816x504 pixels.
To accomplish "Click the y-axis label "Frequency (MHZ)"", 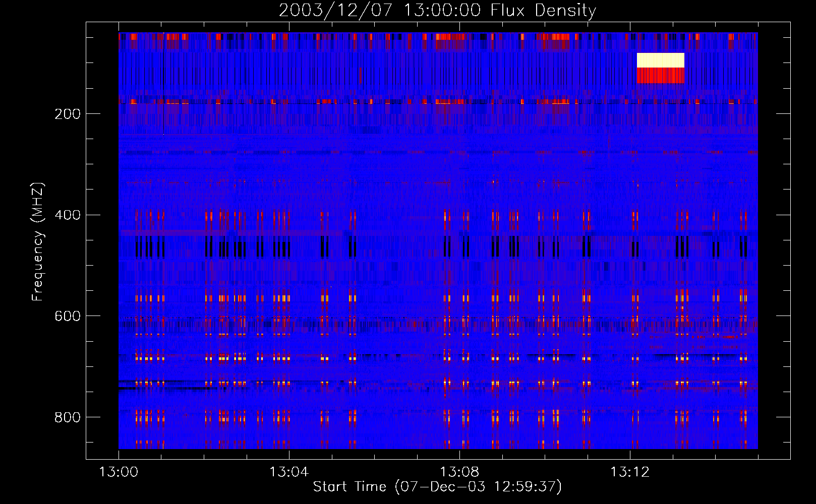I will point(38,242).
